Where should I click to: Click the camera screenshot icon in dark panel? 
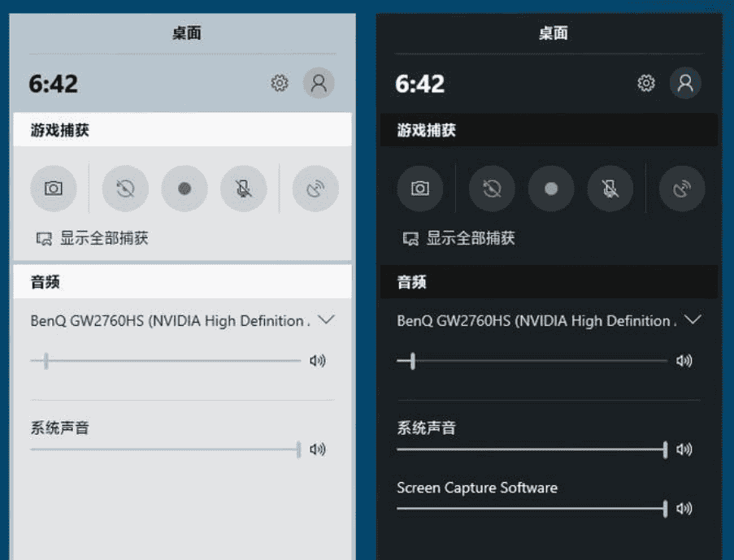pyautogui.click(x=420, y=189)
